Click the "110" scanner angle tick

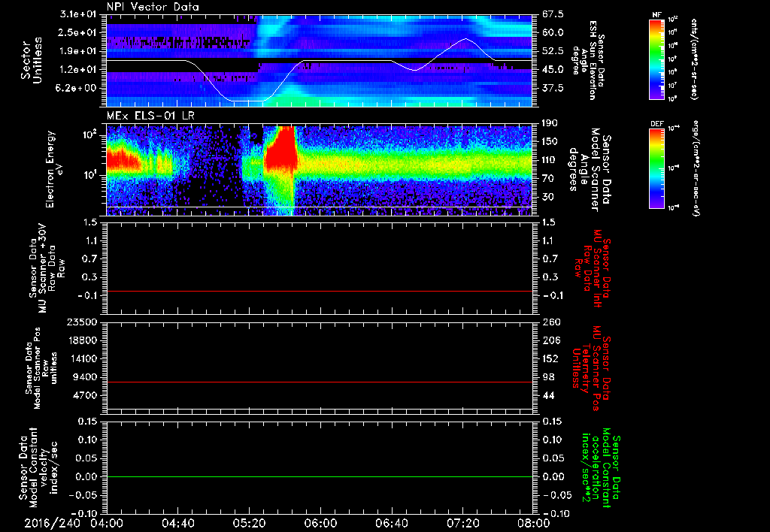(550, 160)
